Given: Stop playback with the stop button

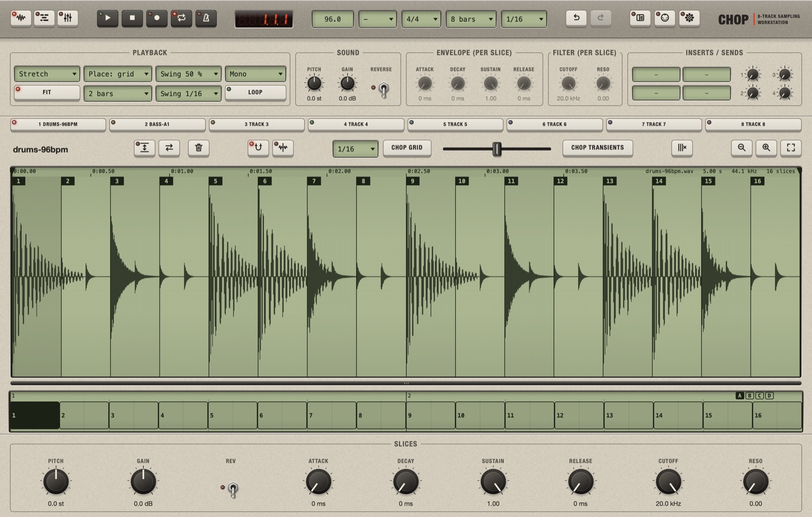Looking at the screenshot, I should pos(132,18).
